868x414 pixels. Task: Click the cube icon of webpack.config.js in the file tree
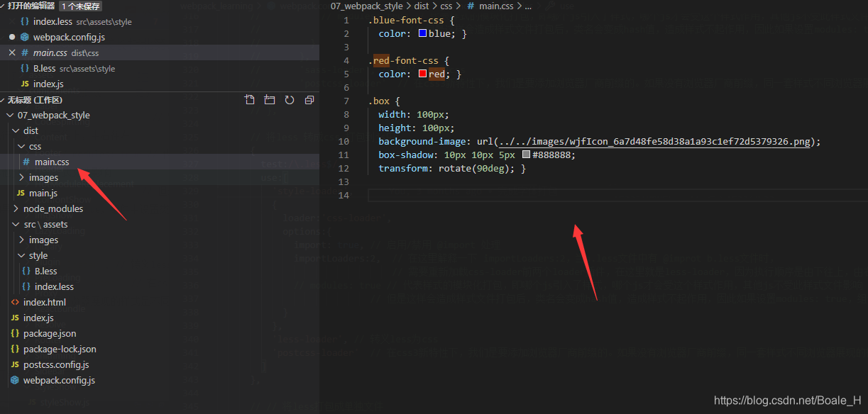pos(16,380)
